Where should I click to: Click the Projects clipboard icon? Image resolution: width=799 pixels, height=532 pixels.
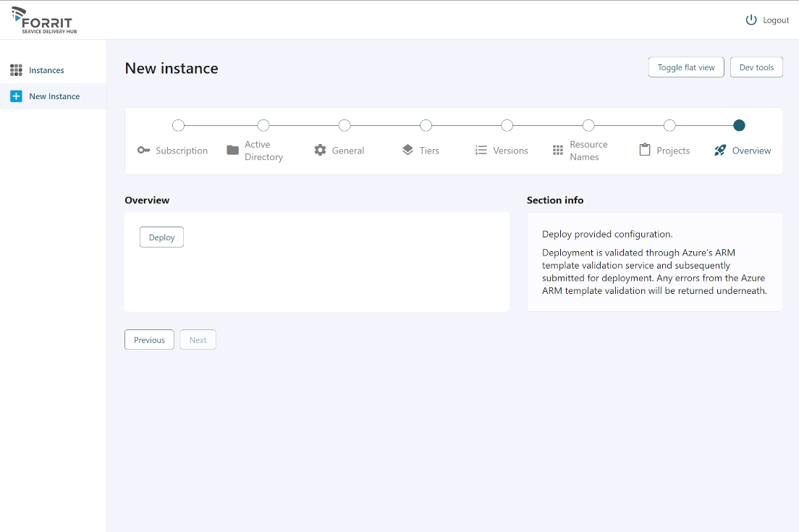click(x=644, y=151)
